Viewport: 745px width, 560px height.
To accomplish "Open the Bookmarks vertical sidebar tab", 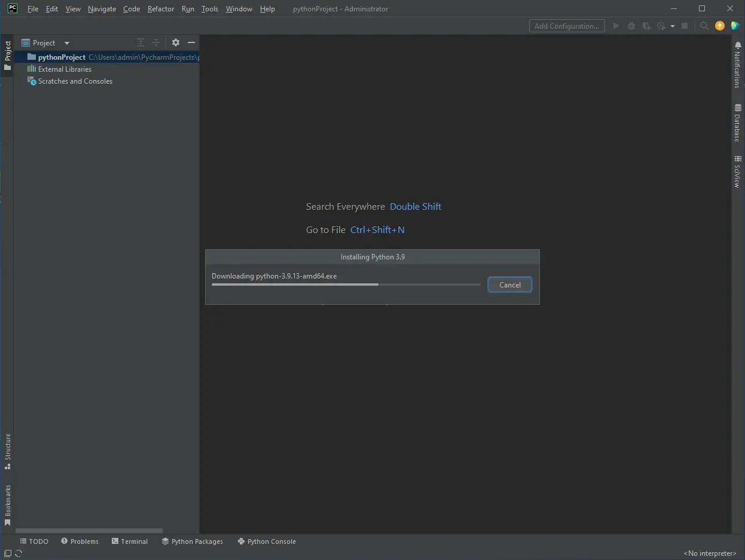I will pos(7,506).
